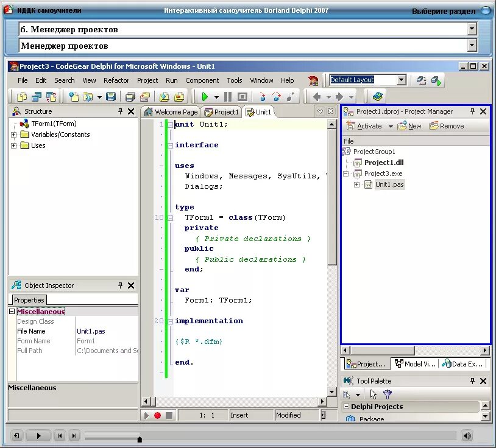496x448 pixels.
Task: Click the Trace Into debug icon
Action: tap(262, 97)
